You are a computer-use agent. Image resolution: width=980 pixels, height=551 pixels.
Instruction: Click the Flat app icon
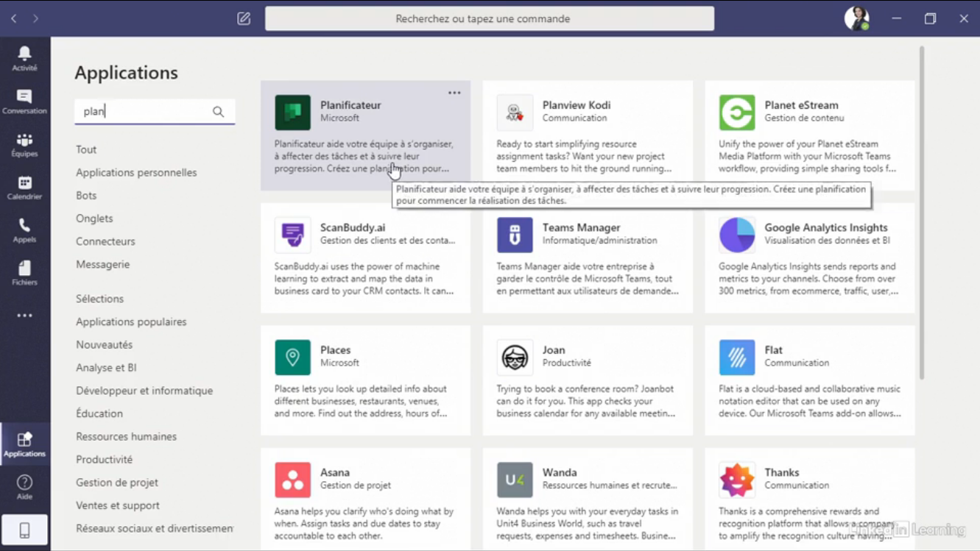point(737,358)
